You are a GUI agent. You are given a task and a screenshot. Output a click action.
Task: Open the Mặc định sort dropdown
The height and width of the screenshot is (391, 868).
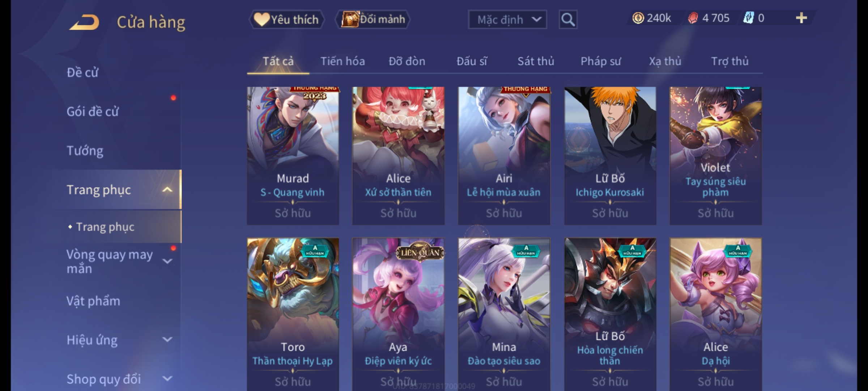click(507, 20)
